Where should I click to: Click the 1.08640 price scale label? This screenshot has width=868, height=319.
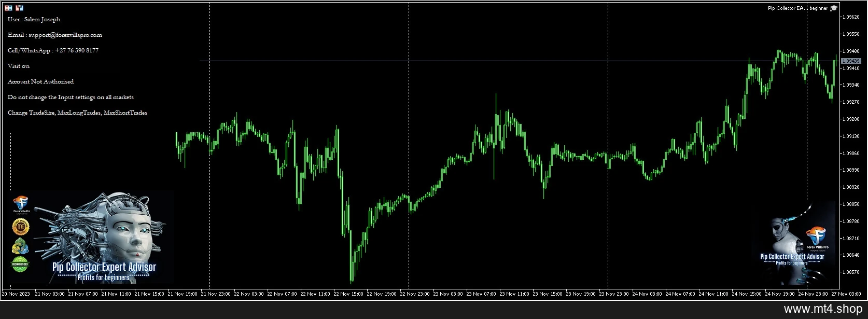(851, 255)
